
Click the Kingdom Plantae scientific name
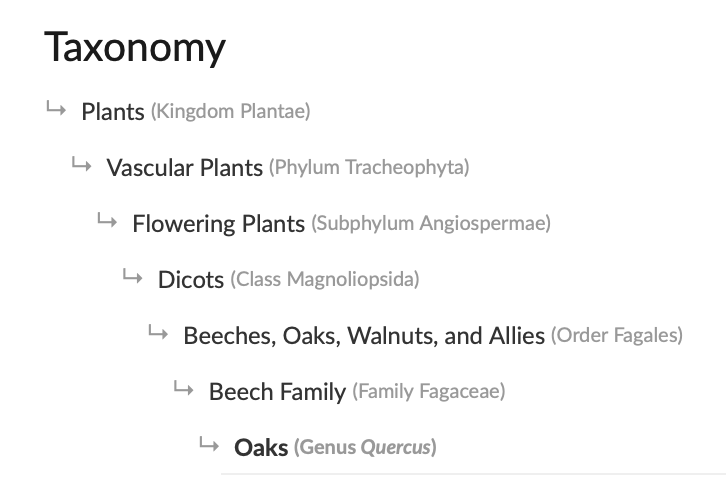coord(231,112)
